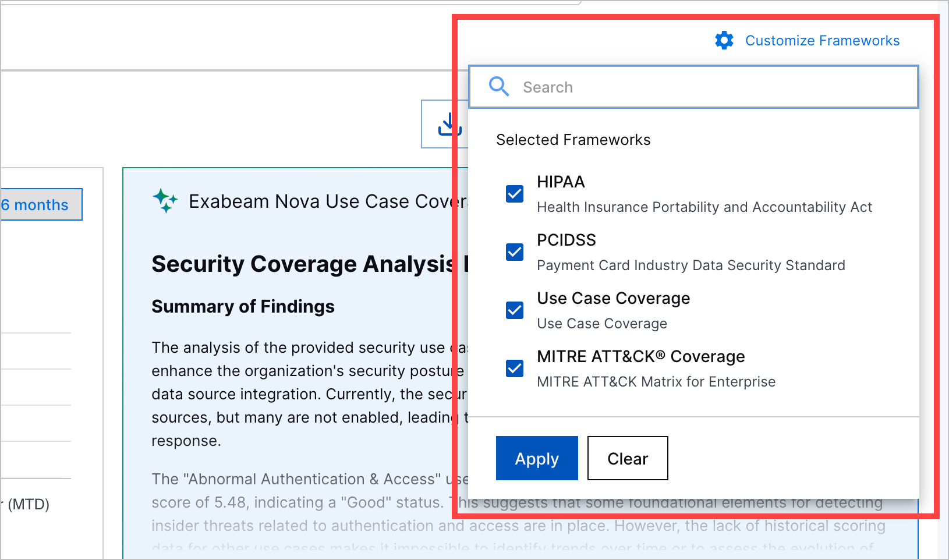Screen dimensions: 949x560
Task: Click the Exabeam Nova sparkle icon
Action: 165,201
